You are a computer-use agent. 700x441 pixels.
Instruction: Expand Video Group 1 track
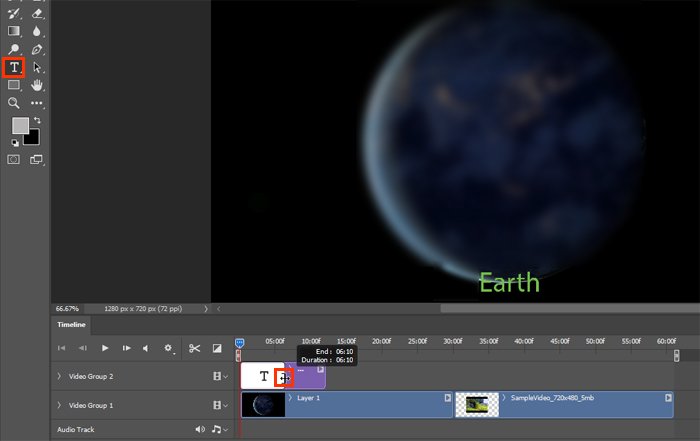pyautogui.click(x=58, y=405)
